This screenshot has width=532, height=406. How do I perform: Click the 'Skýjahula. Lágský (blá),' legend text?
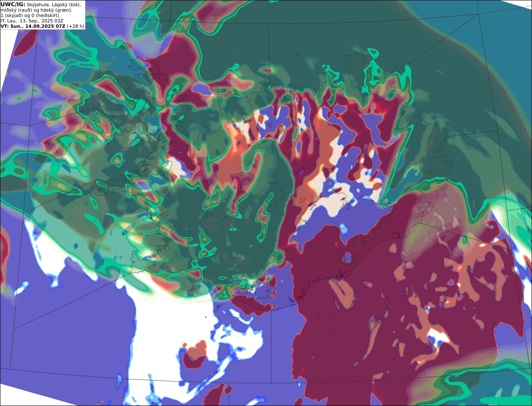(54, 5)
